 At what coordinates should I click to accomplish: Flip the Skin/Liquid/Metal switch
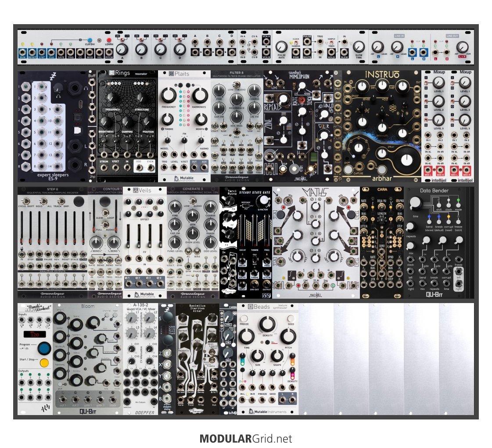pyautogui.click(x=213, y=353)
